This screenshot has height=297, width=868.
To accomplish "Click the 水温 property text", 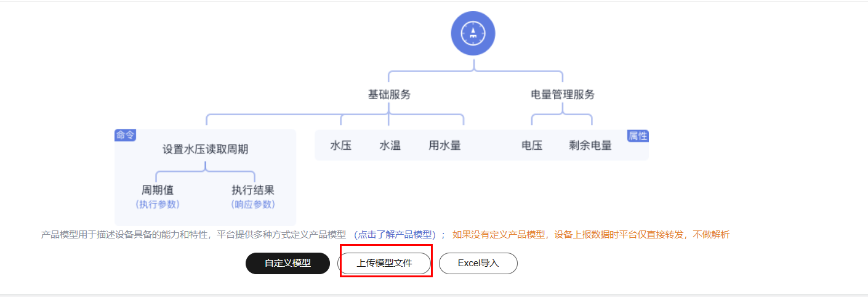I will click(x=390, y=146).
